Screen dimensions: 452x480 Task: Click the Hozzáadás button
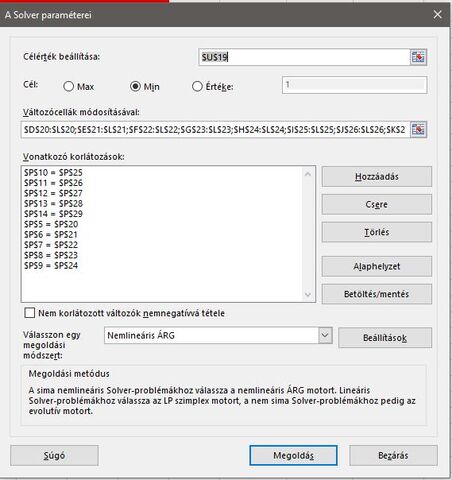pos(377,177)
